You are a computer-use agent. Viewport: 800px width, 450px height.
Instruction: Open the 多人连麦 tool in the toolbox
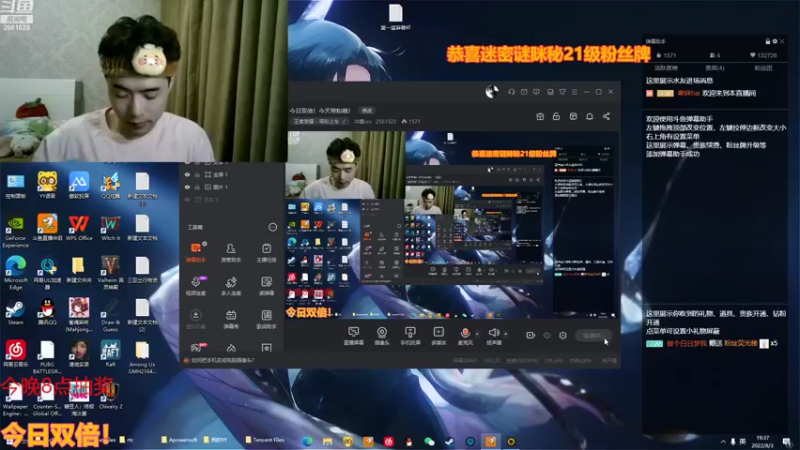(231, 286)
